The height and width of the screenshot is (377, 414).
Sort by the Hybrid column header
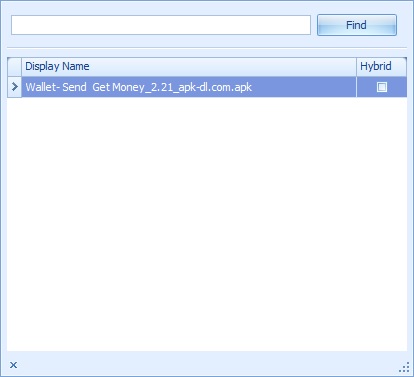click(382, 66)
